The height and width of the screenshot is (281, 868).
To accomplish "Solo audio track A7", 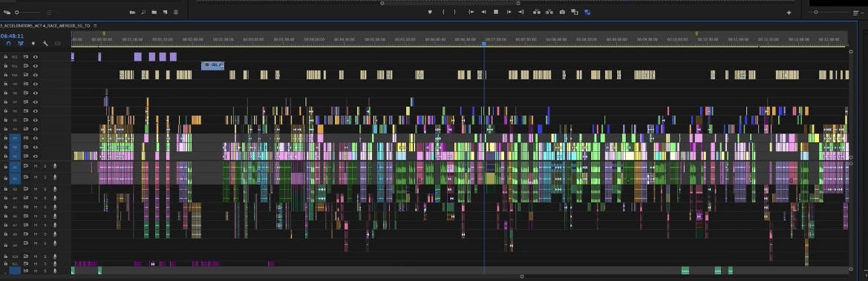I will point(45,225).
